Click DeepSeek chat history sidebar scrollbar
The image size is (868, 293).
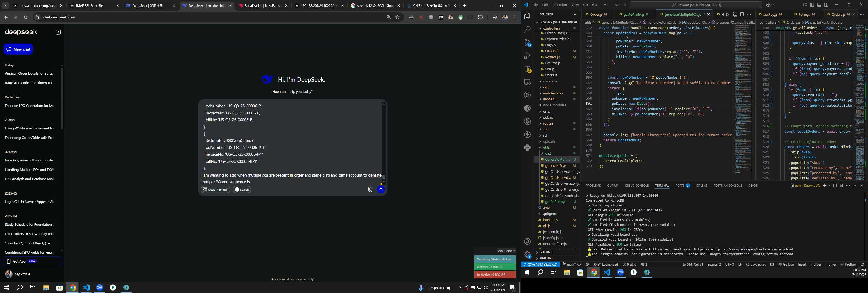(62, 98)
